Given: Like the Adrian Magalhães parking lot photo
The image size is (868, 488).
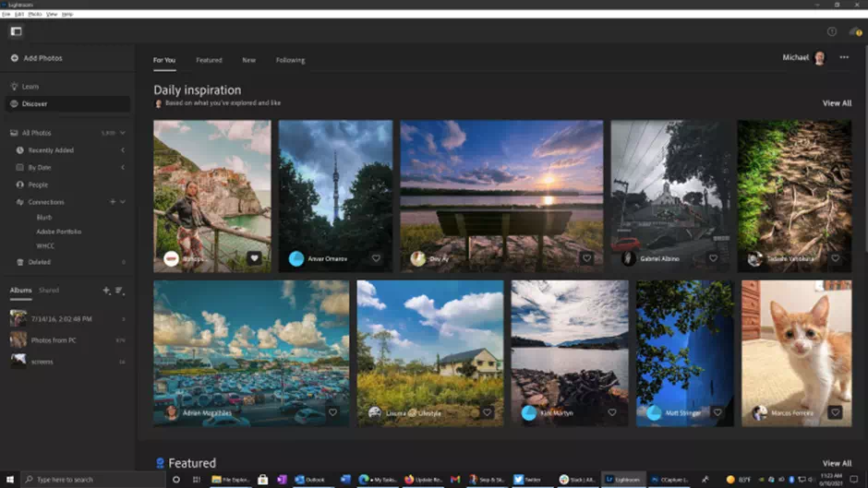Looking at the screenshot, I should 332,412.
